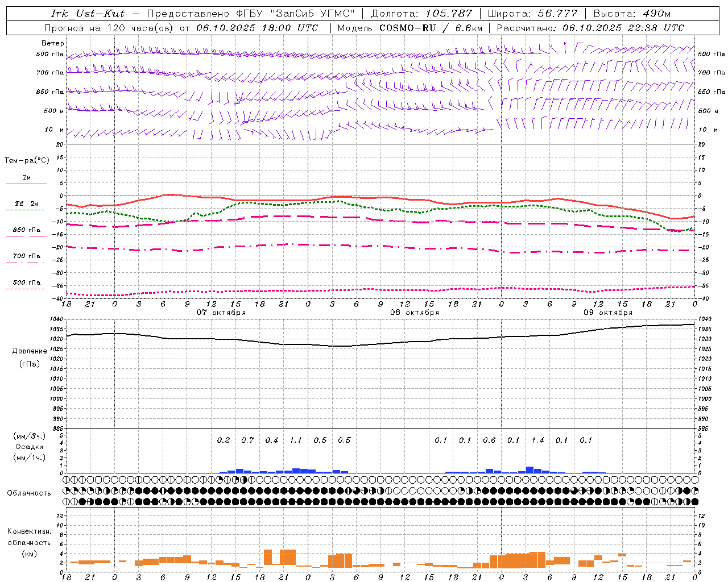Click the 0.4 precipitation total
Screen dimensions: 728x582
pyautogui.click(x=272, y=440)
